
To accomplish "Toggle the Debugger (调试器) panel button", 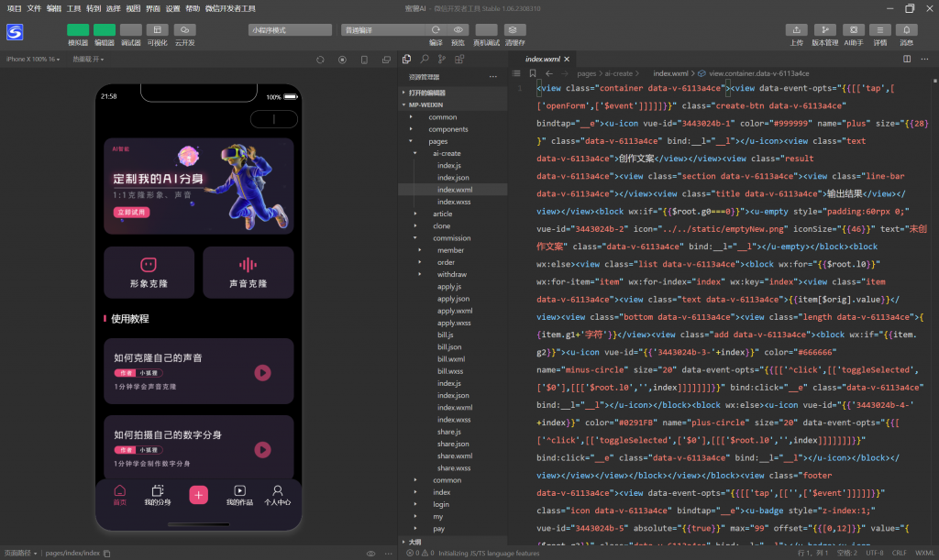I will click(131, 30).
